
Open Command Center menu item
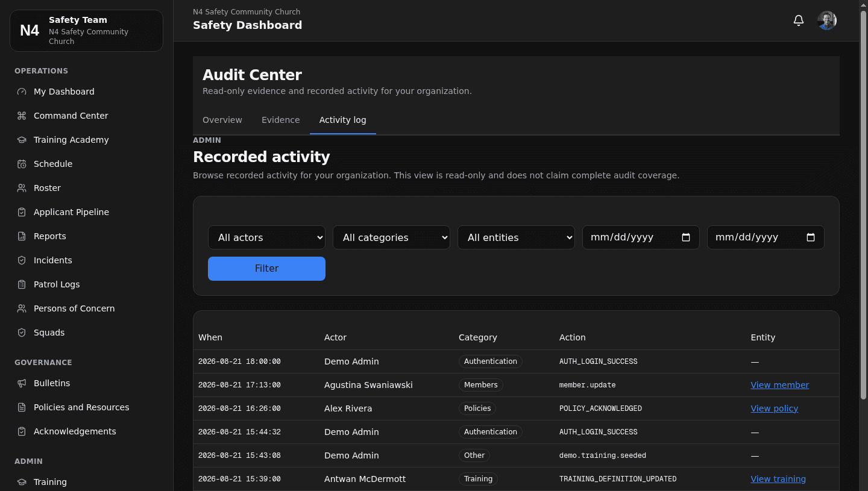[x=87, y=116]
